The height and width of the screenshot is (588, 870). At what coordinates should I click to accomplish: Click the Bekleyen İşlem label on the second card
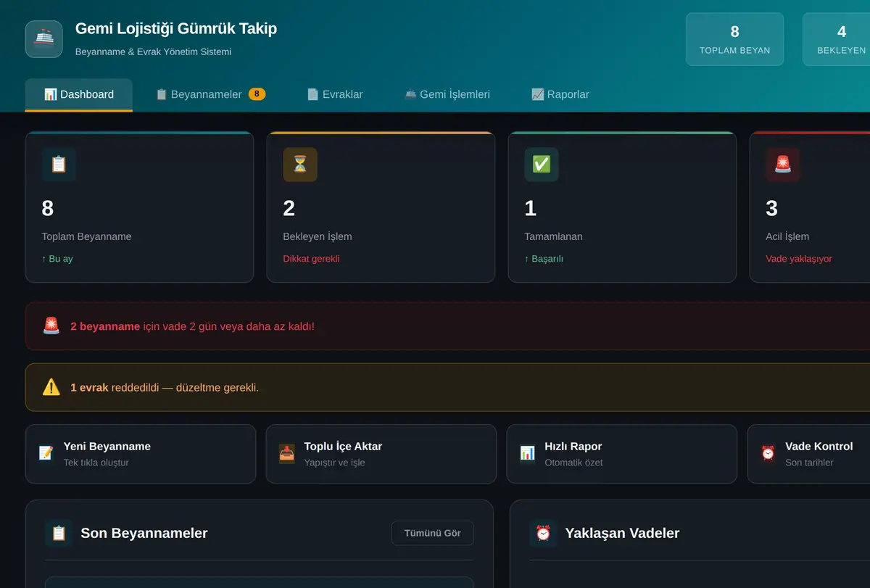[x=318, y=236]
